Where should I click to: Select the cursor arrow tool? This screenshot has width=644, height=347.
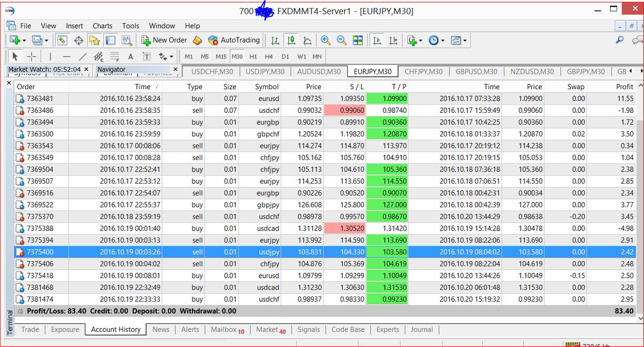point(15,56)
